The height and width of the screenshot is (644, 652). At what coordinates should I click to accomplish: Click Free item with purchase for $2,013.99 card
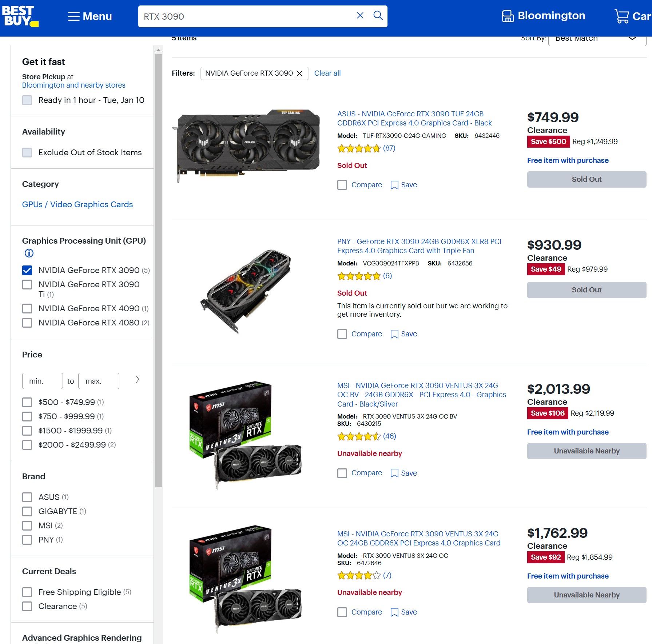point(568,432)
